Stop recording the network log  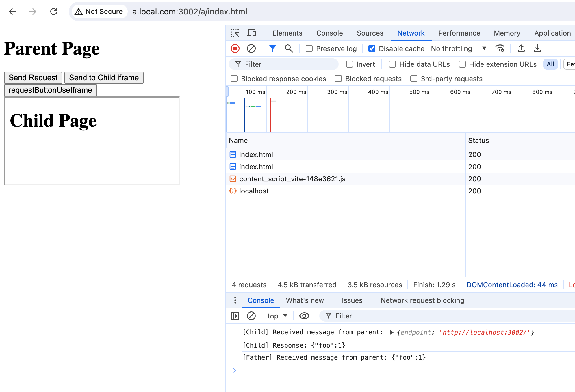pyautogui.click(x=235, y=48)
